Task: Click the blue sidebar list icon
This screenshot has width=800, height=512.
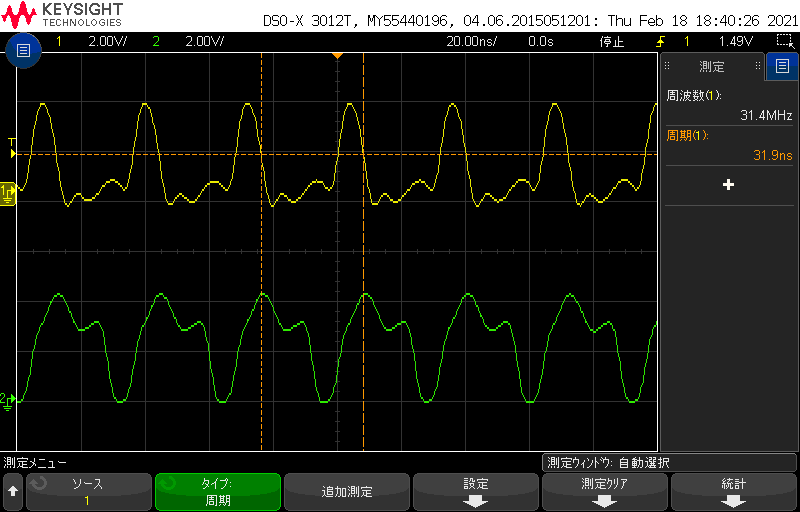Action: pyautogui.click(x=781, y=67)
